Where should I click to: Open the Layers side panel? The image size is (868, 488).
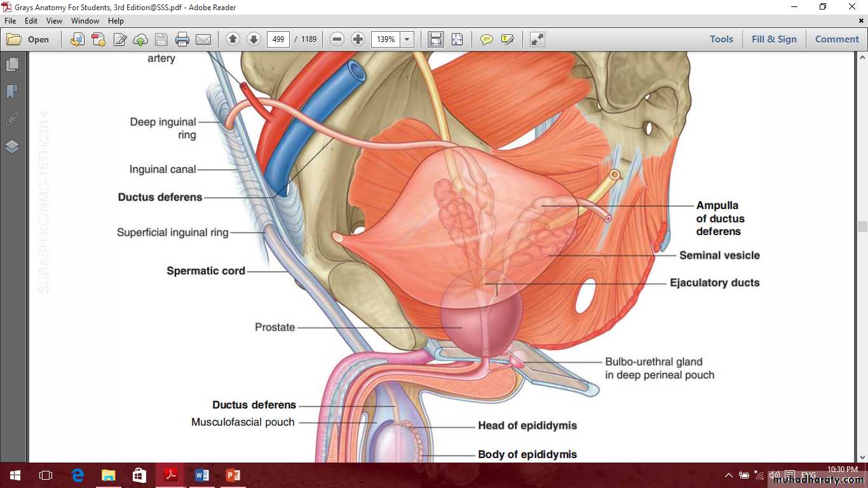click(x=12, y=147)
